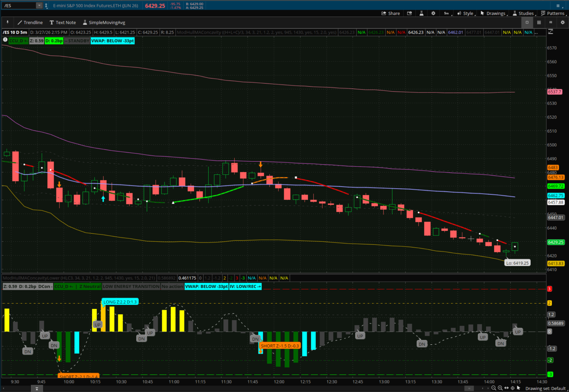
Task: Open the Style menu
Action: click(x=465, y=13)
